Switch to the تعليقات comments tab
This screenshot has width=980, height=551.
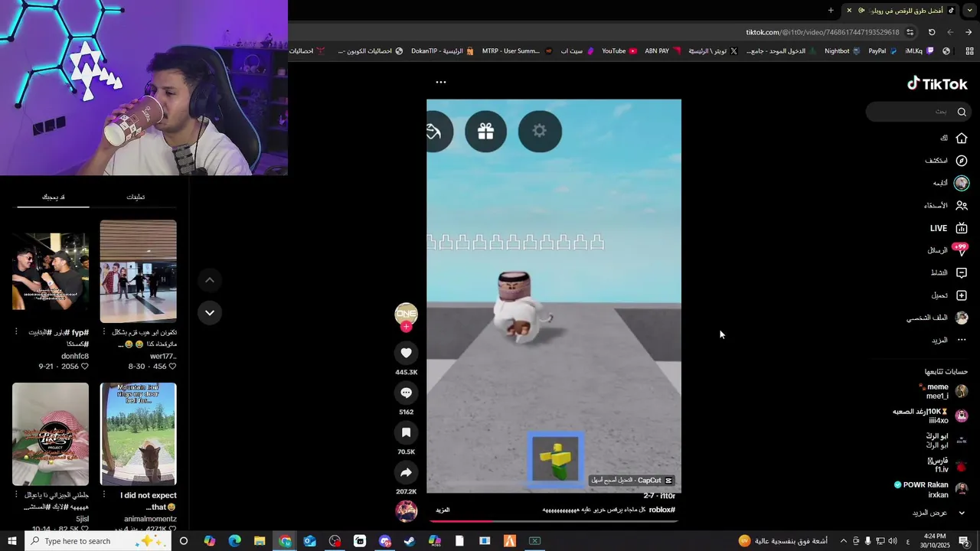(136, 197)
